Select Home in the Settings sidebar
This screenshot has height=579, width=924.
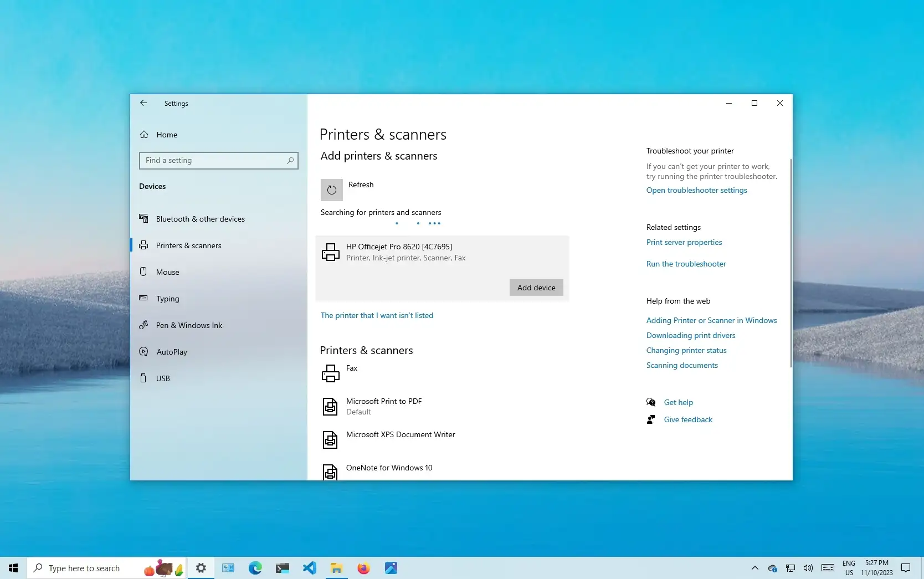click(x=219, y=135)
